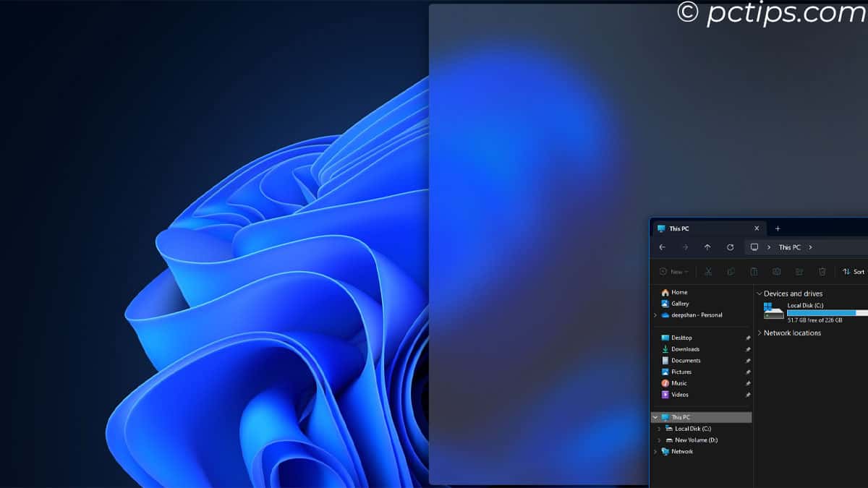The width and height of the screenshot is (868, 488).
Task: Unpin the Downloads folder
Action: tap(748, 349)
